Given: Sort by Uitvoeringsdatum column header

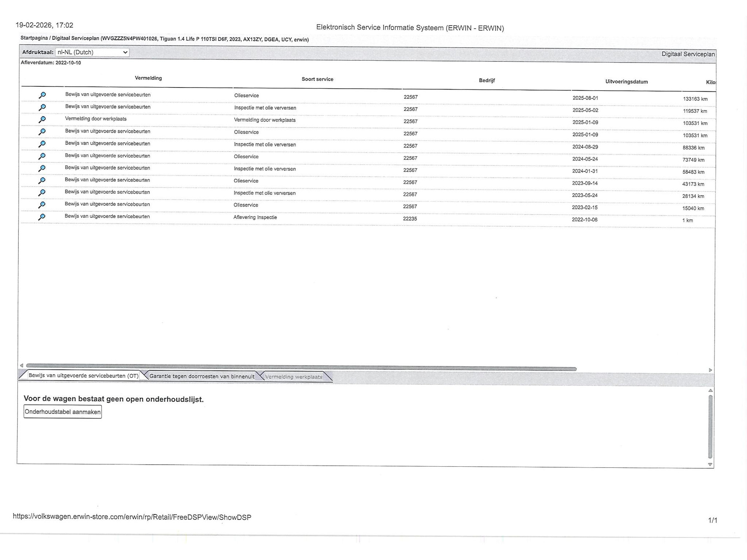Looking at the screenshot, I should (x=626, y=82).
